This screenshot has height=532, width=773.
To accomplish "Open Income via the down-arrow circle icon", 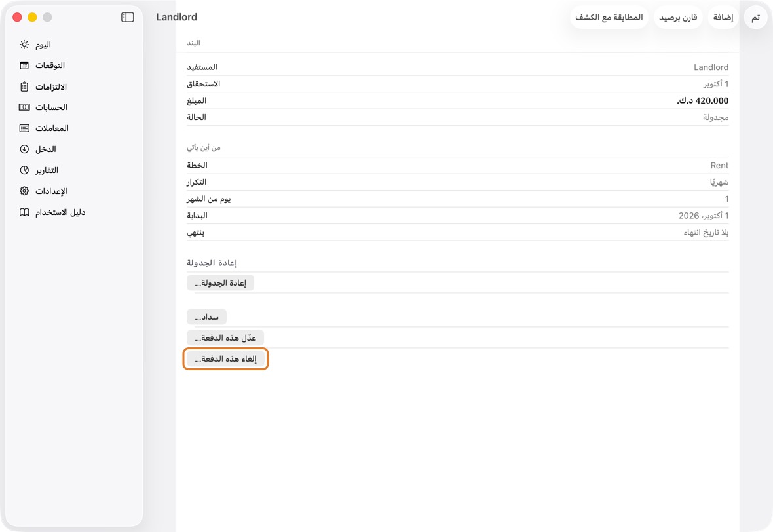I will tap(24, 149).
